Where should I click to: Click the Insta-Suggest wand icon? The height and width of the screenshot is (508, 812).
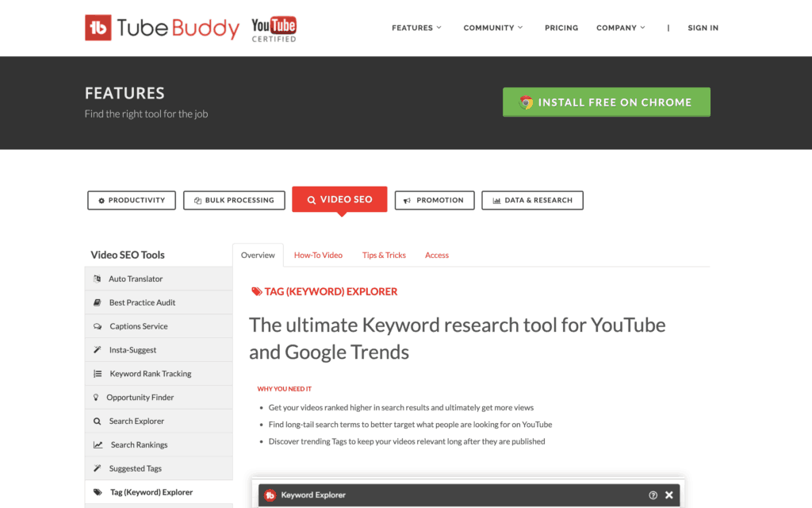[x=98, y=350]
